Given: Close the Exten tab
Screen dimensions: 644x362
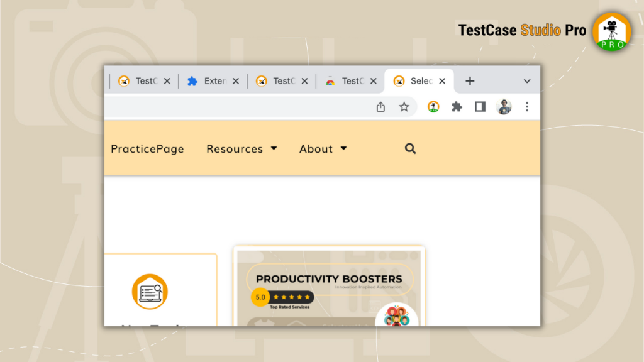Looking at the screenshot, I should 236,81.
